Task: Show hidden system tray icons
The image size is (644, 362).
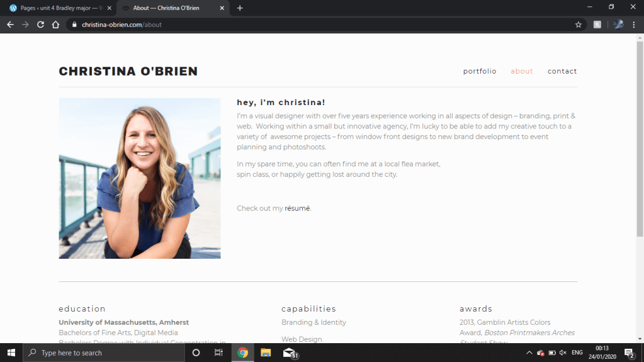Action: coord(529,353)
